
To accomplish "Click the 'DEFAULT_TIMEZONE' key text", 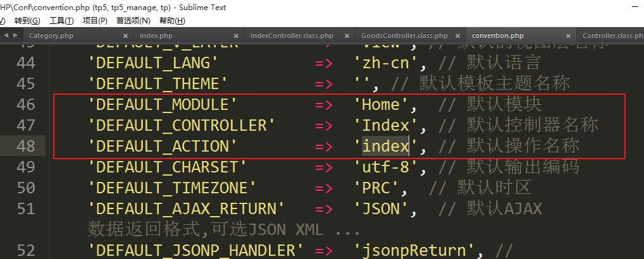I will [172, 188].
